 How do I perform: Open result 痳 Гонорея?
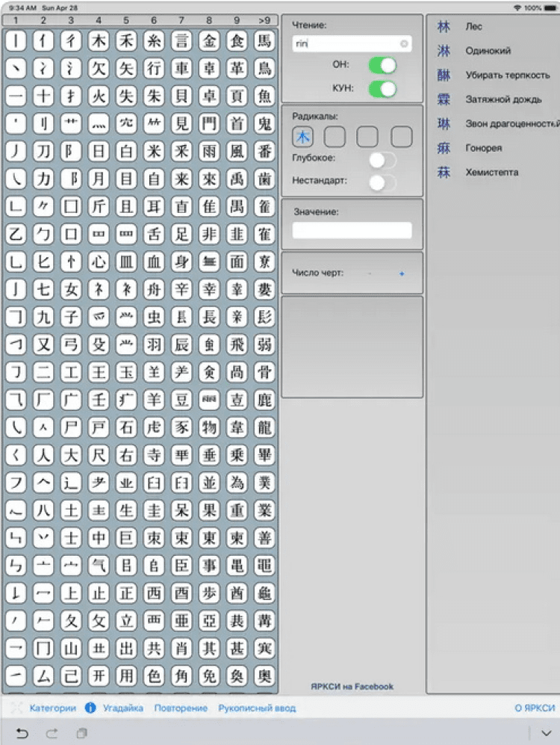[494, 148]
